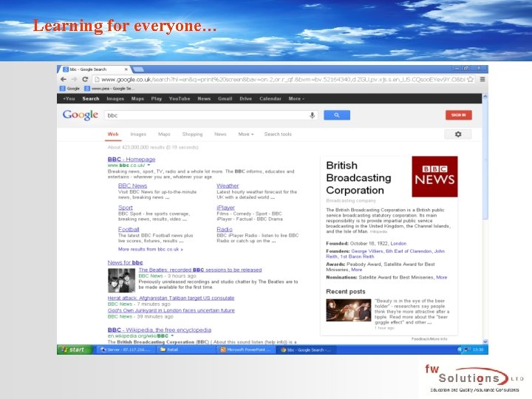Open the Beatles news thumbnail
This screenshot has width=532, height=399.
click(121, 281)
